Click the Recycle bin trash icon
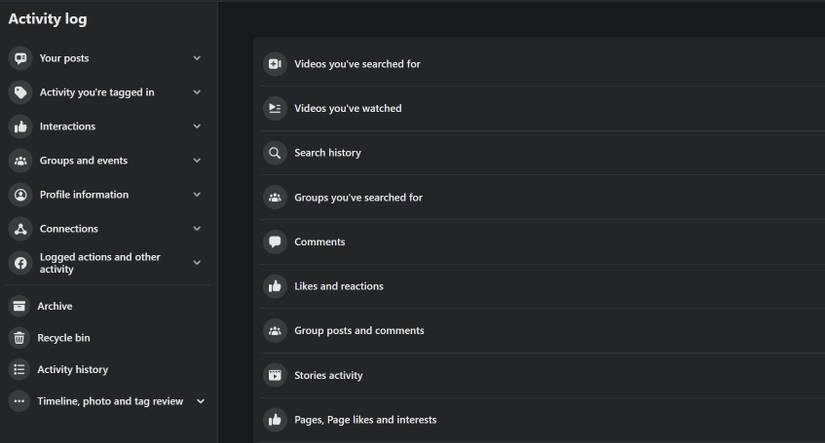This screenshot has height=443, width=825. pos(19,338)
